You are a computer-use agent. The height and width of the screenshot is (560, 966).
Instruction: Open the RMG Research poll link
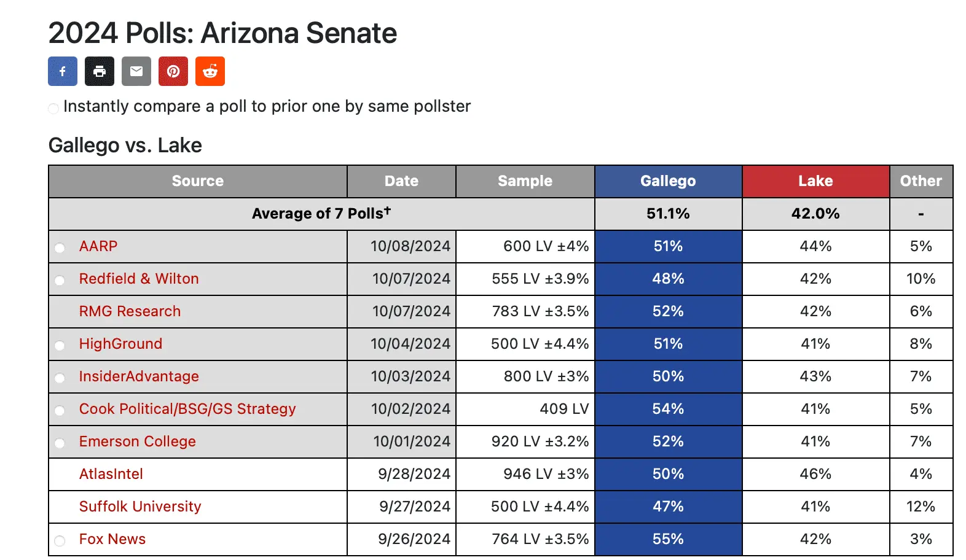coord(130,311)
